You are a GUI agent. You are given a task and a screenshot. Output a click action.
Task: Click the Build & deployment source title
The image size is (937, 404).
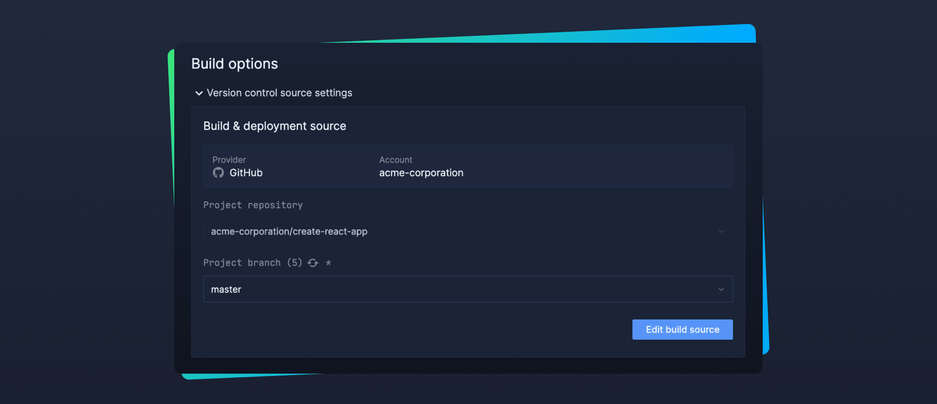[x=274, y=126]
